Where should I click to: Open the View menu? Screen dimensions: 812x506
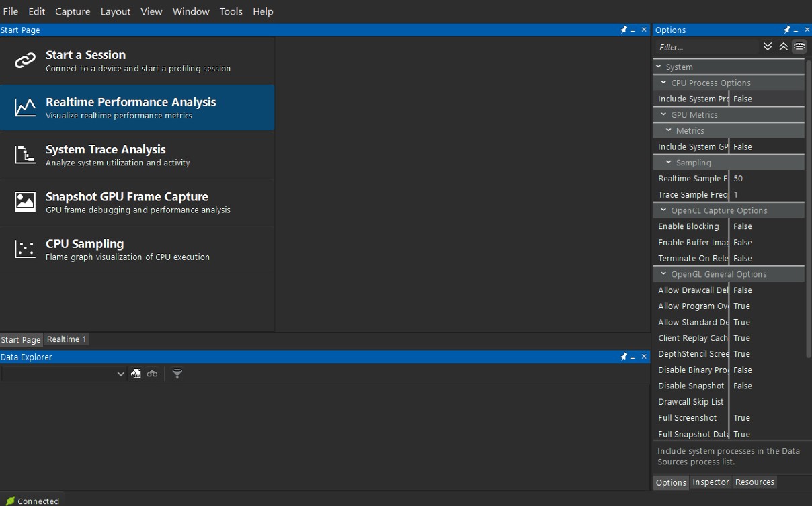(x=151, y=11)
